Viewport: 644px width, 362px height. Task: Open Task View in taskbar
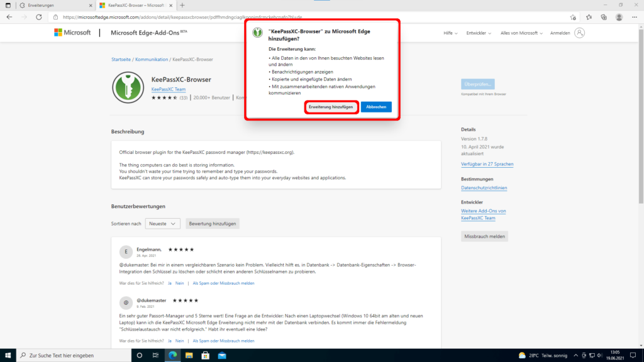pyautogui.click(x=156, y=356)
